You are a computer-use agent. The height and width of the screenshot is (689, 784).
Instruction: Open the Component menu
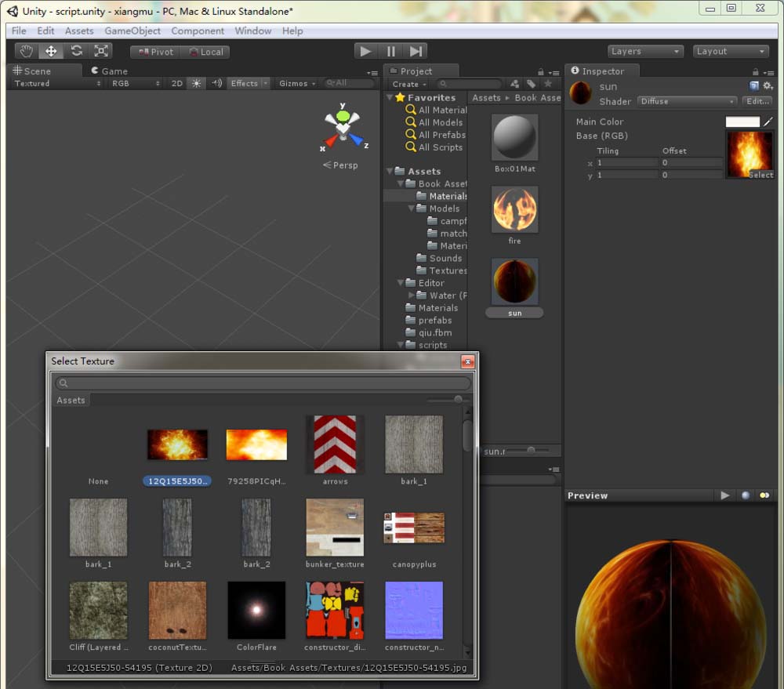pyautogui.click(x=198, y=31)
